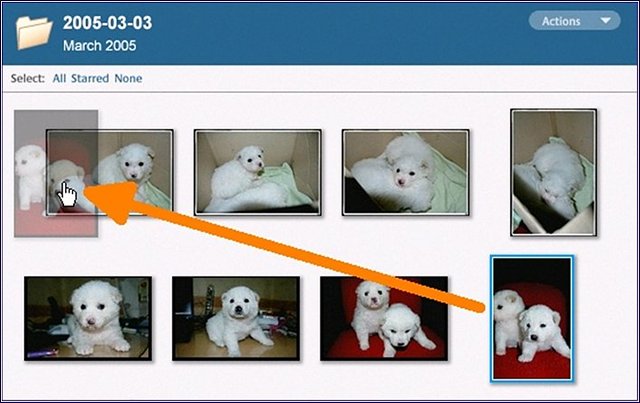
Task: Click the blue-highlighted portrait puppy photo
Action: click(532, 318)
